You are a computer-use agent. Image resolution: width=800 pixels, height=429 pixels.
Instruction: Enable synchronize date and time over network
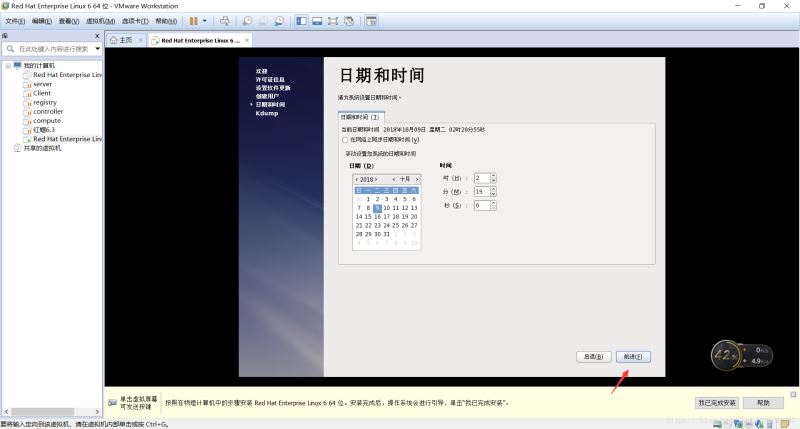[345, 139]
